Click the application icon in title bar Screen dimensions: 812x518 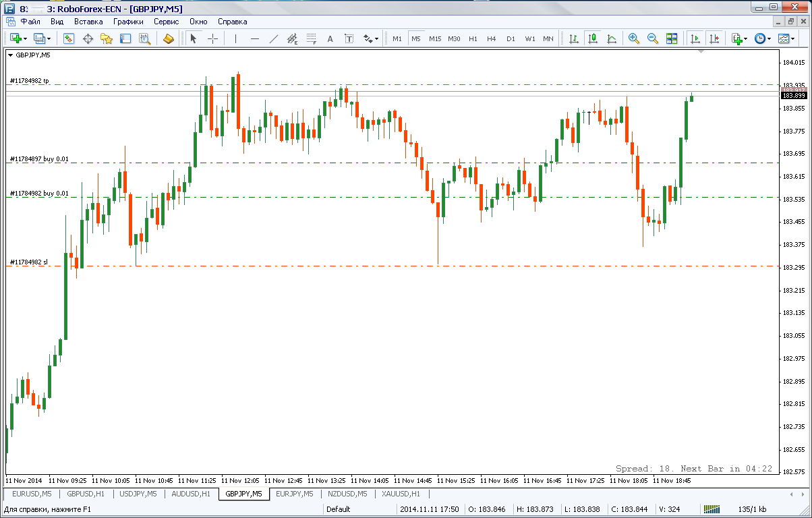coord(8,9)
